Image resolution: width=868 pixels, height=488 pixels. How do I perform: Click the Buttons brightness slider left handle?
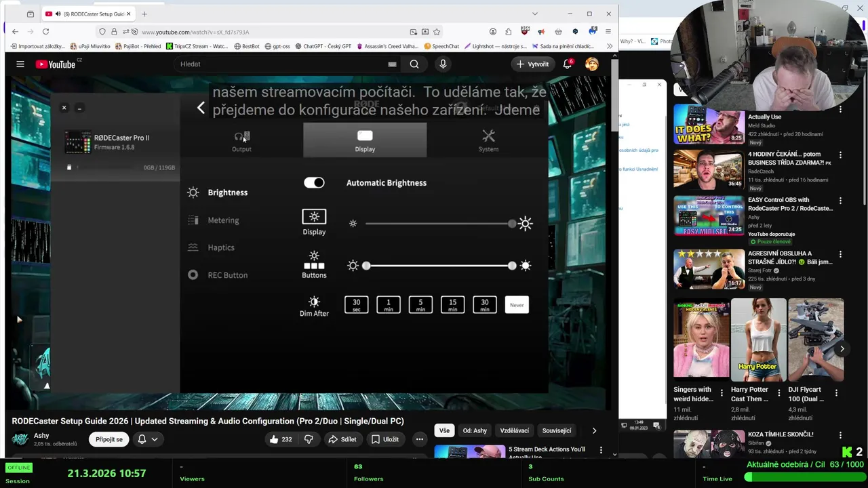click(366, 266)
